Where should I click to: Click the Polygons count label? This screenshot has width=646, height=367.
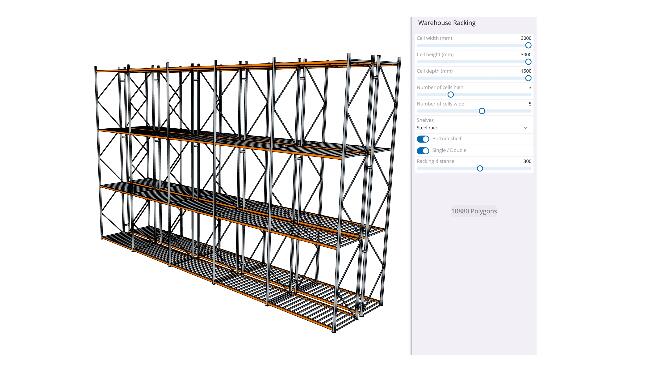[474, 211]
